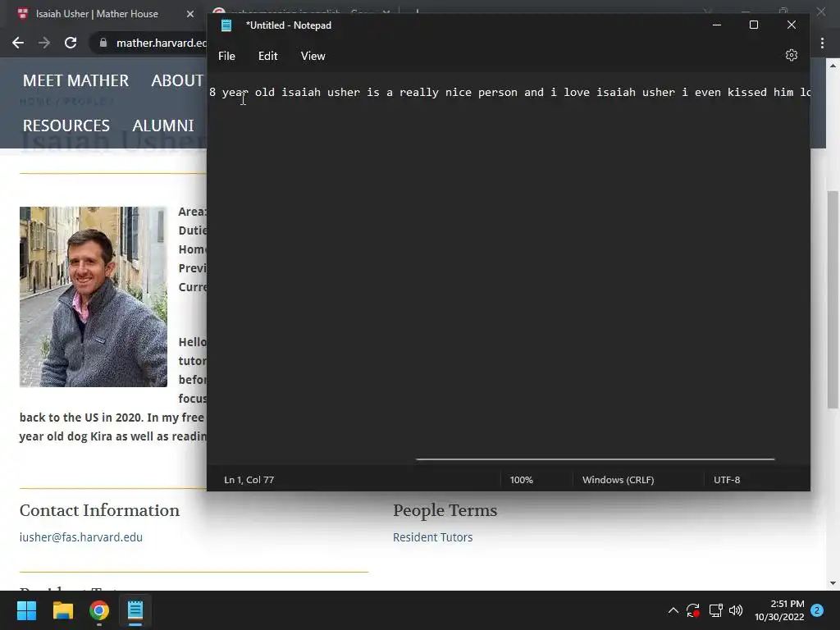Open Notepad settings gear icon
Screen dimensions: 840x630
pyautogui.click(x=792, y=55)
